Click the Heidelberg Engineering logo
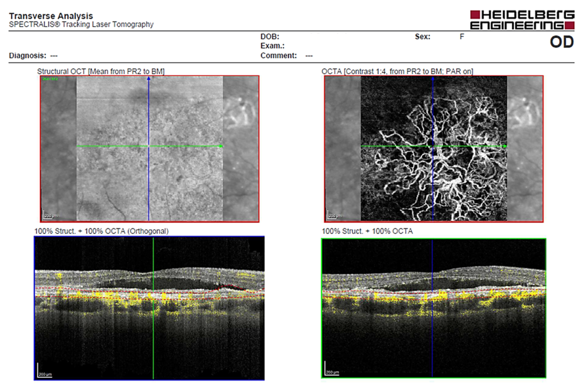The image size is (588, 391). click(522, 20)
